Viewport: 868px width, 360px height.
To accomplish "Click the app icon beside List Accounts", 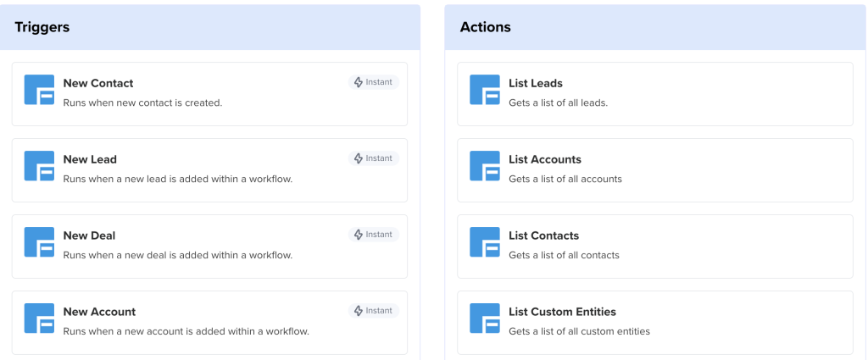I will coord(485,166).
